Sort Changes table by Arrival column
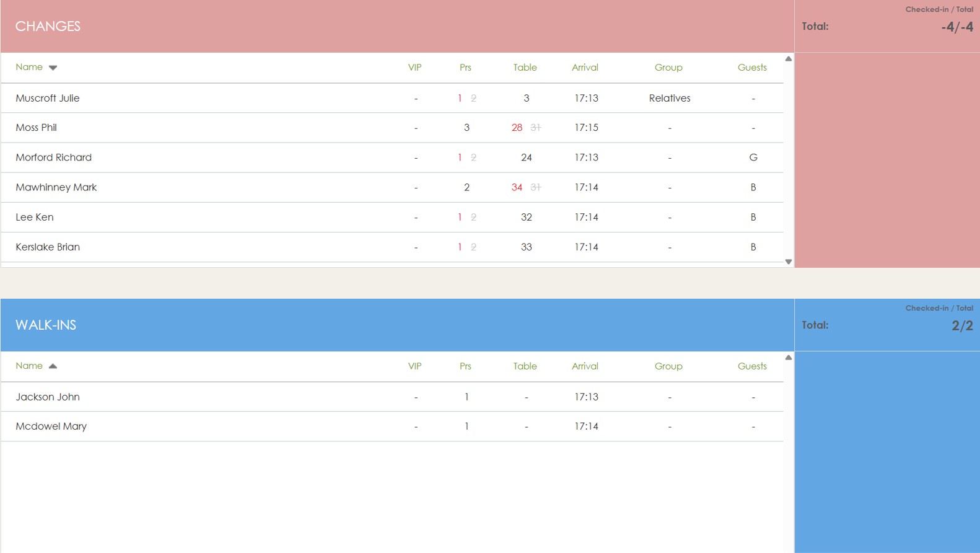The width and height of the screenshot is (980, 553). pyautogui.click(x=585, y=68)
